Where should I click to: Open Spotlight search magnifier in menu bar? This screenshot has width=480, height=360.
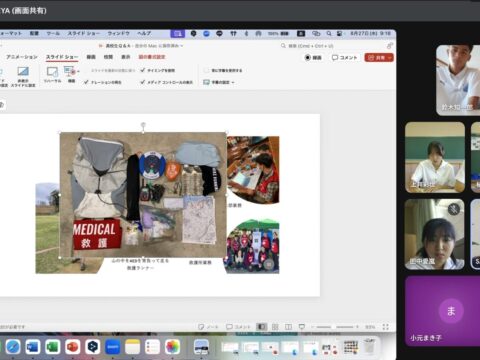329,34
